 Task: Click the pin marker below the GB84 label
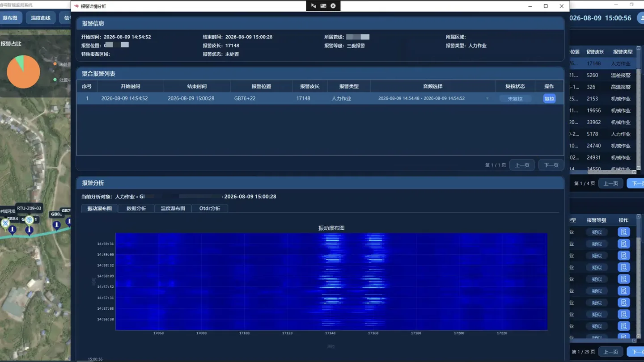[13, 230]
